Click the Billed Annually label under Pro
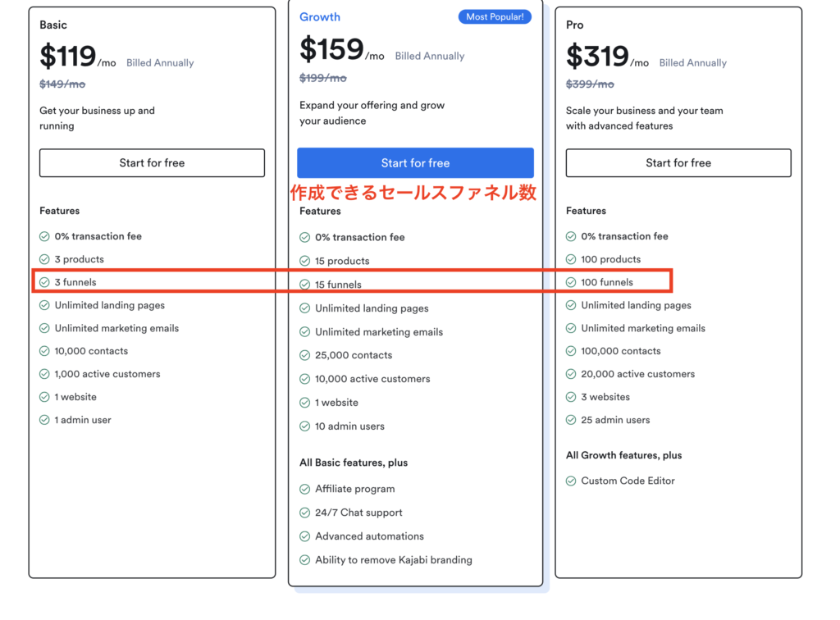This screenshot has height=620, width=840. coord(692,62)
